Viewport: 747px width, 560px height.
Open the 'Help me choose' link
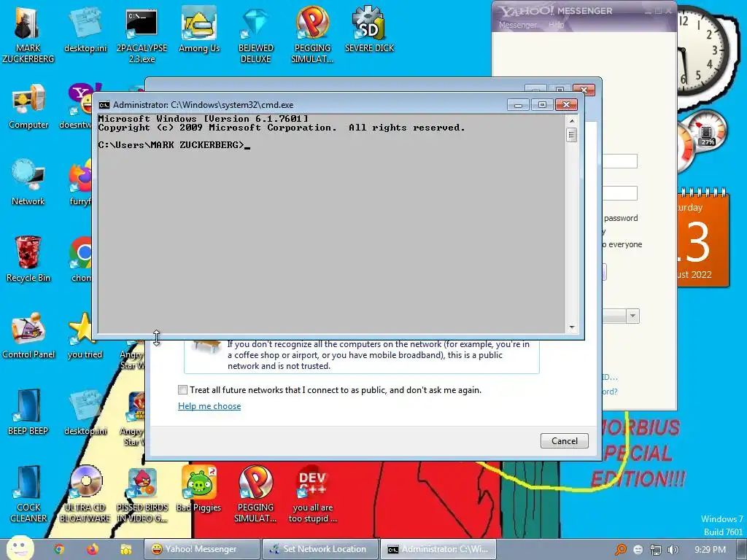tap(209, 406)
